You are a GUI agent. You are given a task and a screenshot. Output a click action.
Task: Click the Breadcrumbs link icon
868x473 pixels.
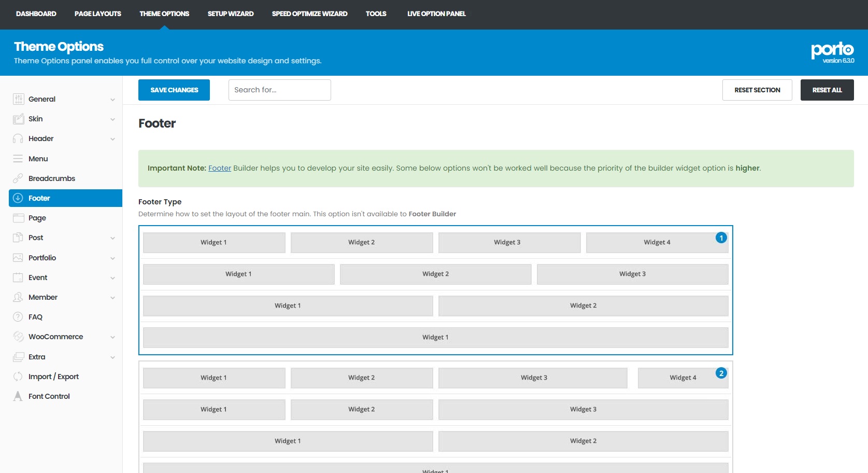[x=18, y=178]
